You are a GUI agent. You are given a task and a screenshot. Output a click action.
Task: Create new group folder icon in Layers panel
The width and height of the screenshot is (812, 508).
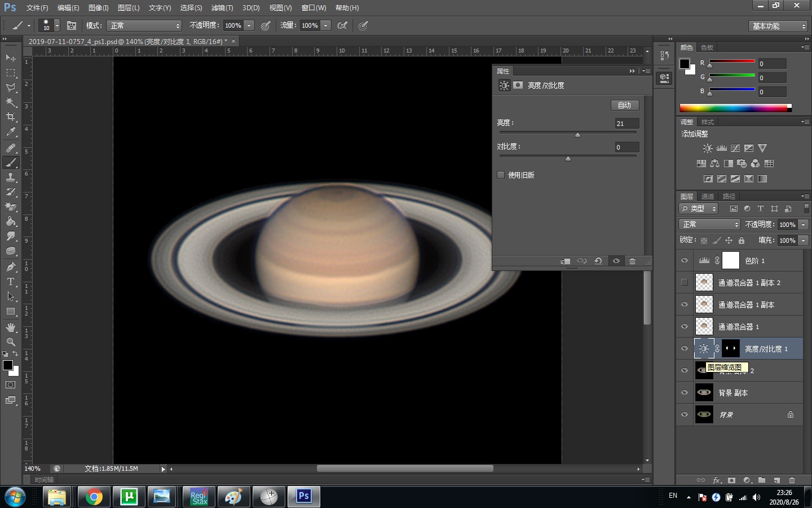coord(762,480)
